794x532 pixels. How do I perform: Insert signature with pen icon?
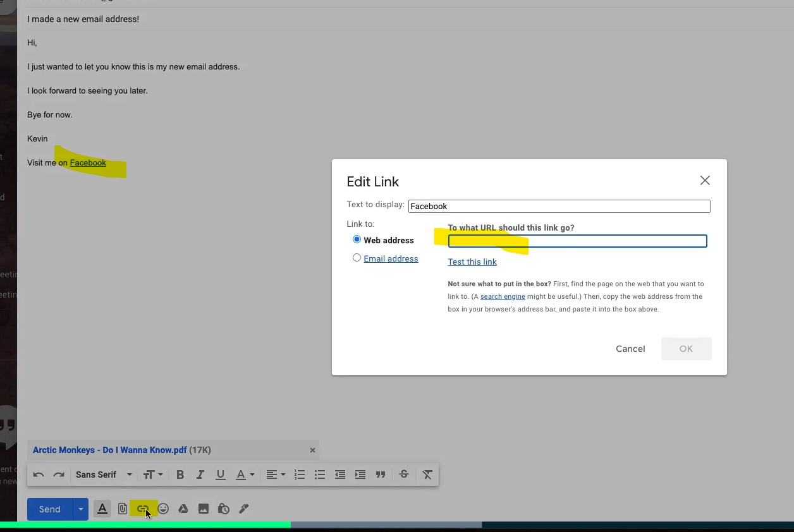pos(244,509)
